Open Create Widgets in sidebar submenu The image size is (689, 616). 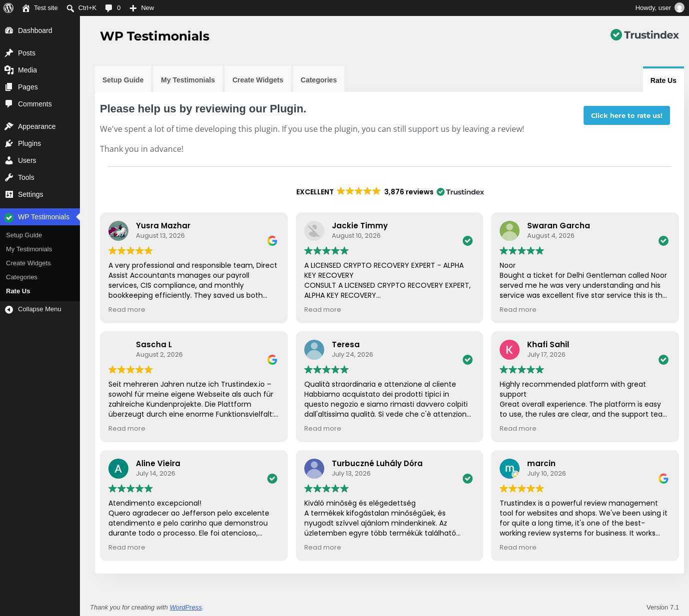pyautogui.click(x=28, y=263)
